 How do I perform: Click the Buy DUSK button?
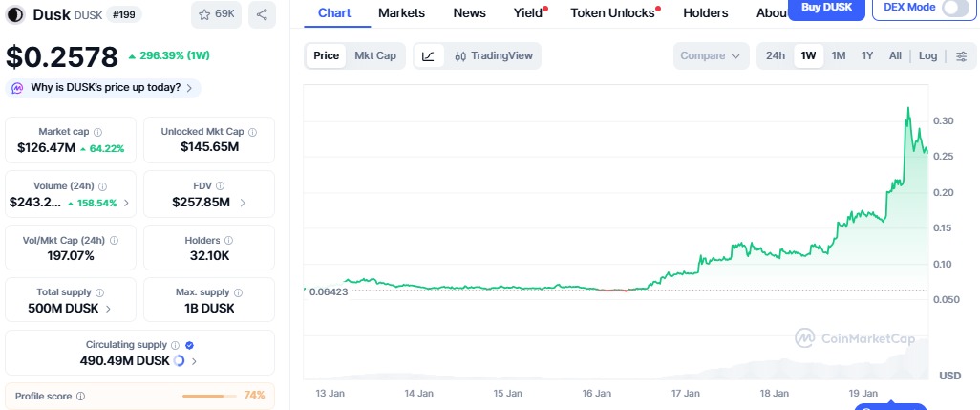(827, 8)
